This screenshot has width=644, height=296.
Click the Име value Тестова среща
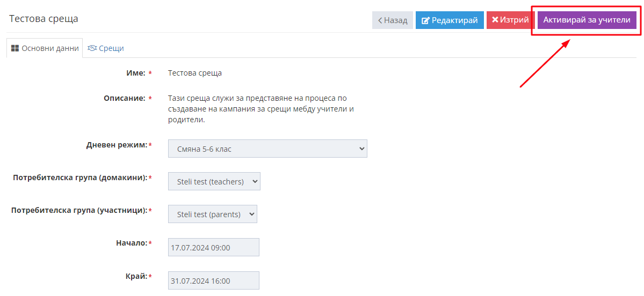(x=194, y=73)
